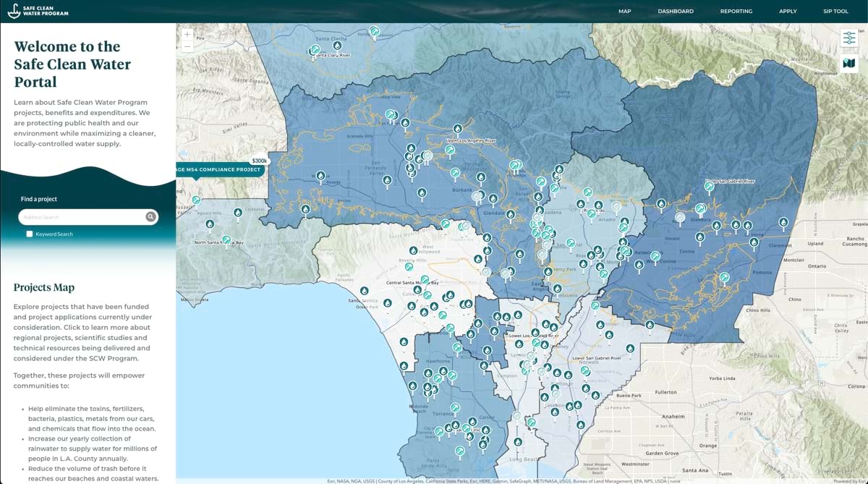Click the Safe Clean Water Program logo
The height and width of the screenshot is (484, 868).
37,11
